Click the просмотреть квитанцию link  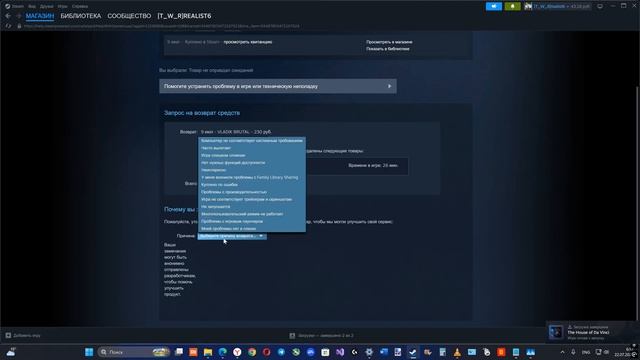coord(248,42)
